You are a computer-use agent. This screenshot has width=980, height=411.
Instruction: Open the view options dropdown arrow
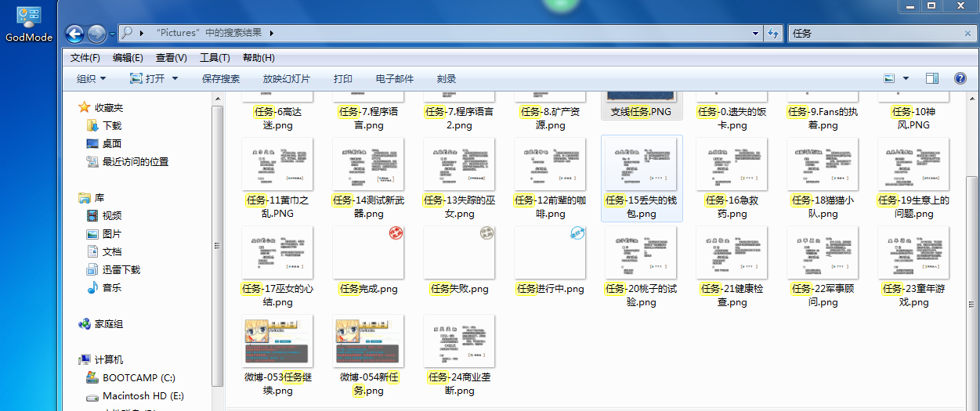[906, 78]
